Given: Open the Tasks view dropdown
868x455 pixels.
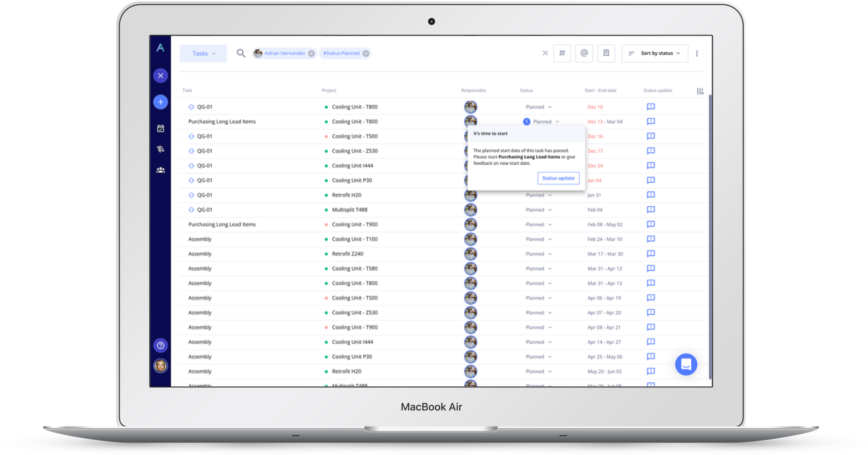Looking at the screenshot, I should tap(203, 53).
